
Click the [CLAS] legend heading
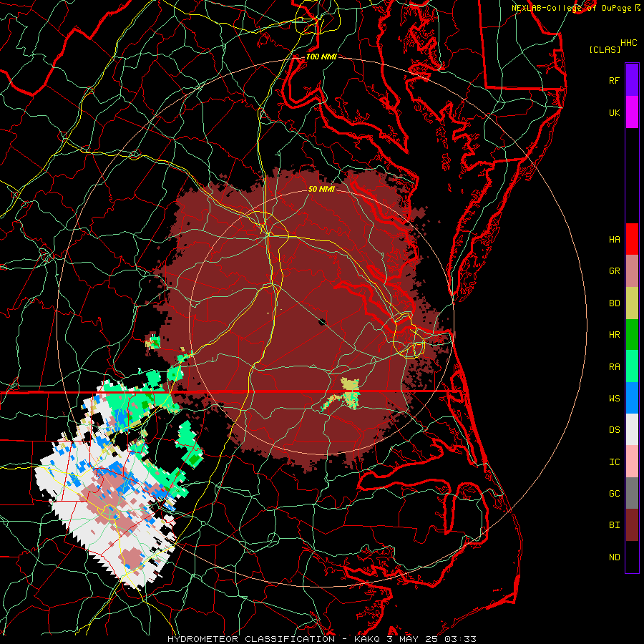[x=604, y=50]
